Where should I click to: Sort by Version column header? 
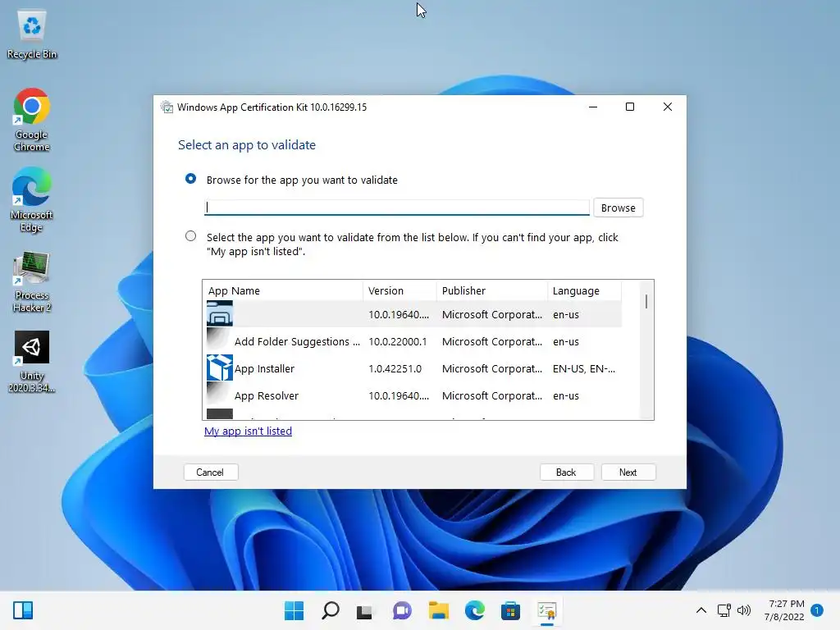pos(399,291)
